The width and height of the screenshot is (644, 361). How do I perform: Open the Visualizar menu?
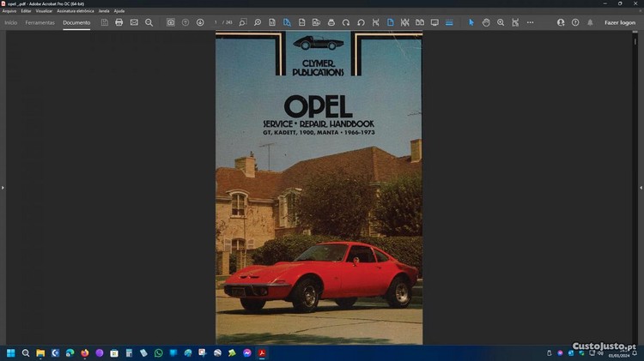coord(44,11)
